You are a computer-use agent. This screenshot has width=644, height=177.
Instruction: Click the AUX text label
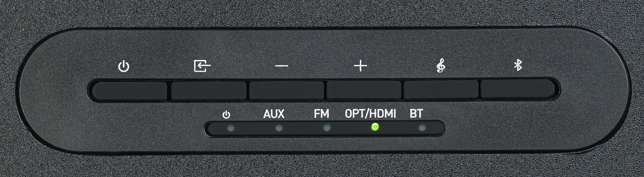[274, 114]
